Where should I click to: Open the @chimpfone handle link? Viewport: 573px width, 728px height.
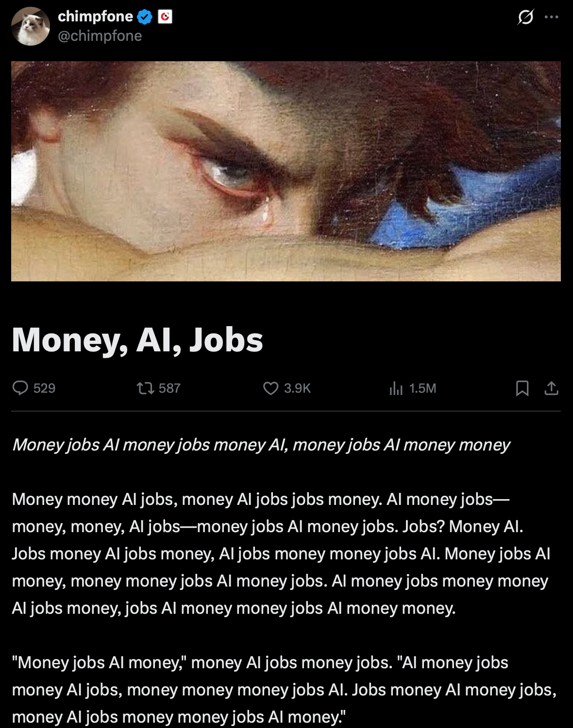[100, 36]
